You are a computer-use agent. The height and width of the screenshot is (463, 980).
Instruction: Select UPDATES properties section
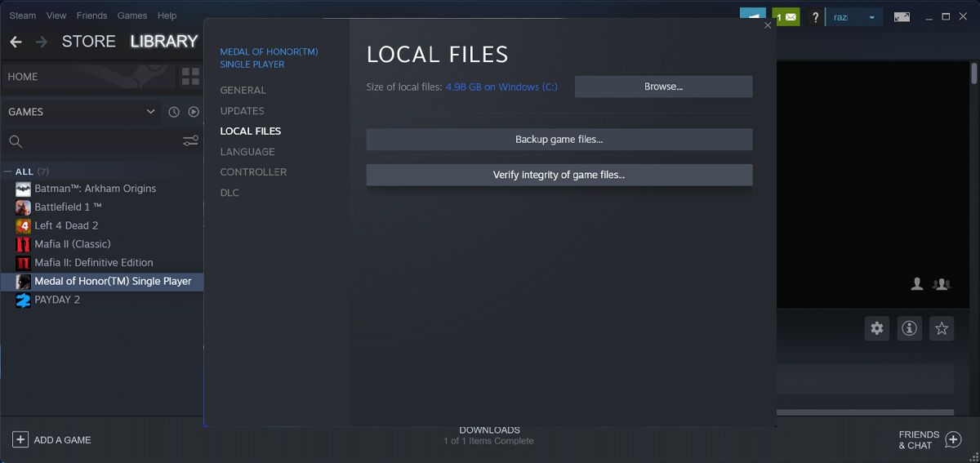tap(242, 110)
